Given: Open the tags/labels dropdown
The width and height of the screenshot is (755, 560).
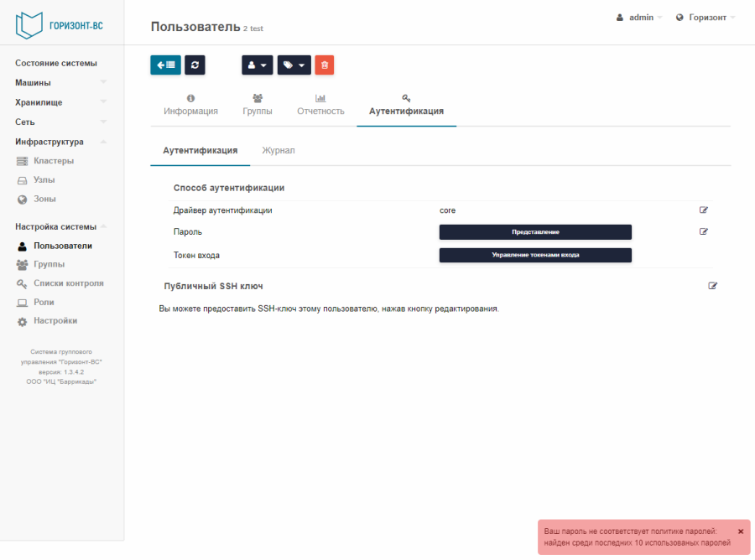Looking at the screenshot, I should point(294,65).
